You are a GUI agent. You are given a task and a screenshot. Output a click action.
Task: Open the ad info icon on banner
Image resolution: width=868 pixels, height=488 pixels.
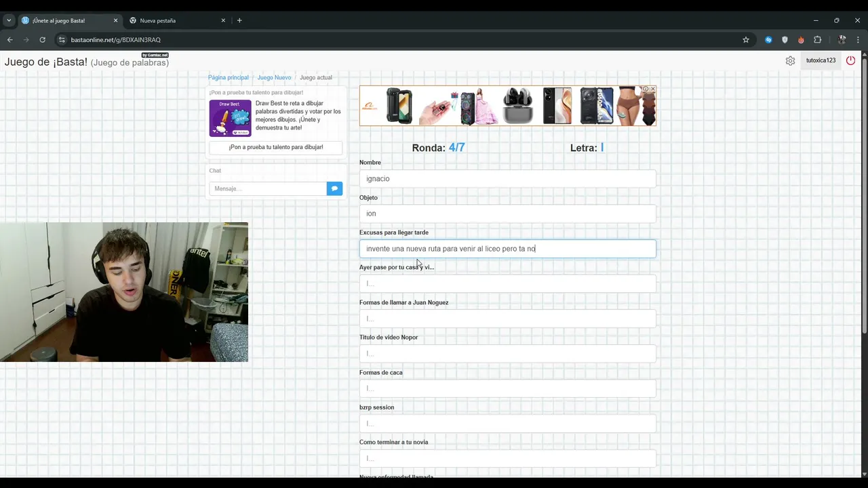(x=646, y=89)
